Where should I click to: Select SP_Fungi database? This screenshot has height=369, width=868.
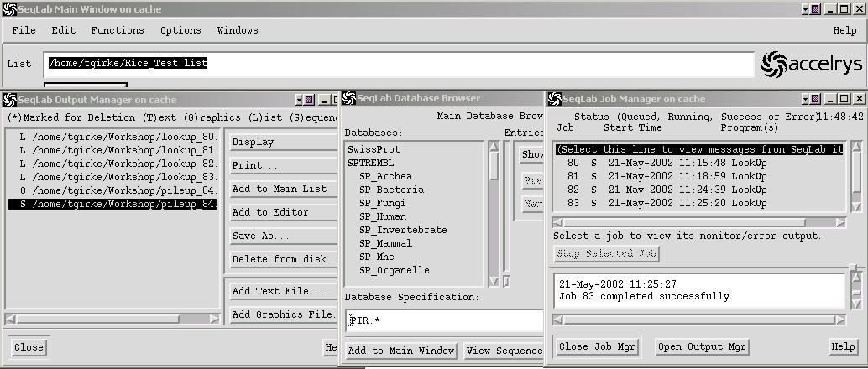383,203
